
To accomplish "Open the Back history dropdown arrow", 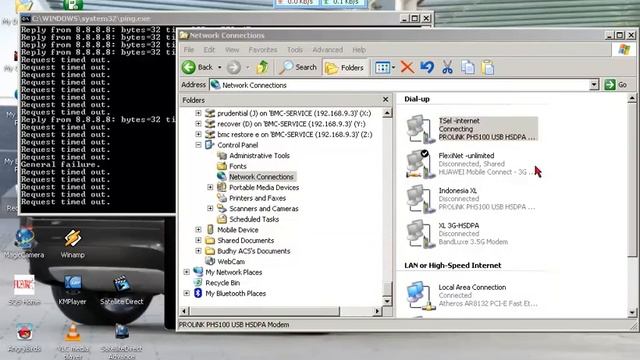I will click(220, 67).
